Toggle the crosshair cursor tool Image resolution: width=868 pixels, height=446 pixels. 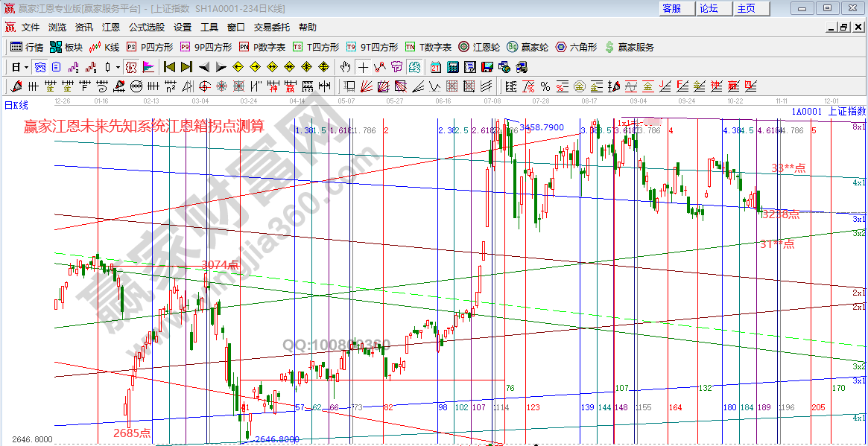click(x=363, y=67)
